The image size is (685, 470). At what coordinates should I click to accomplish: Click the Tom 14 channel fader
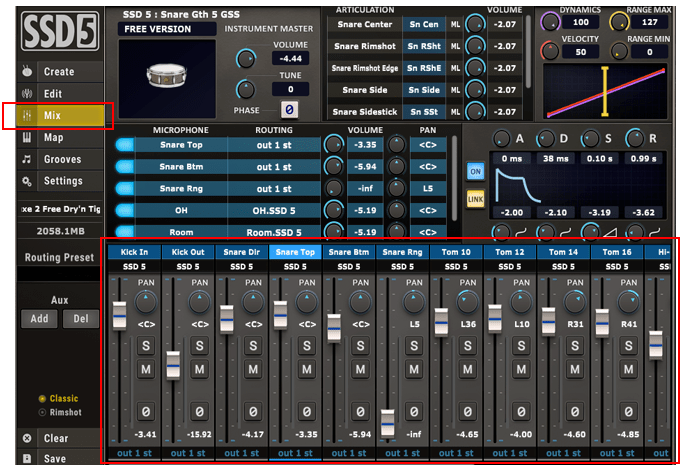point(548,321)
